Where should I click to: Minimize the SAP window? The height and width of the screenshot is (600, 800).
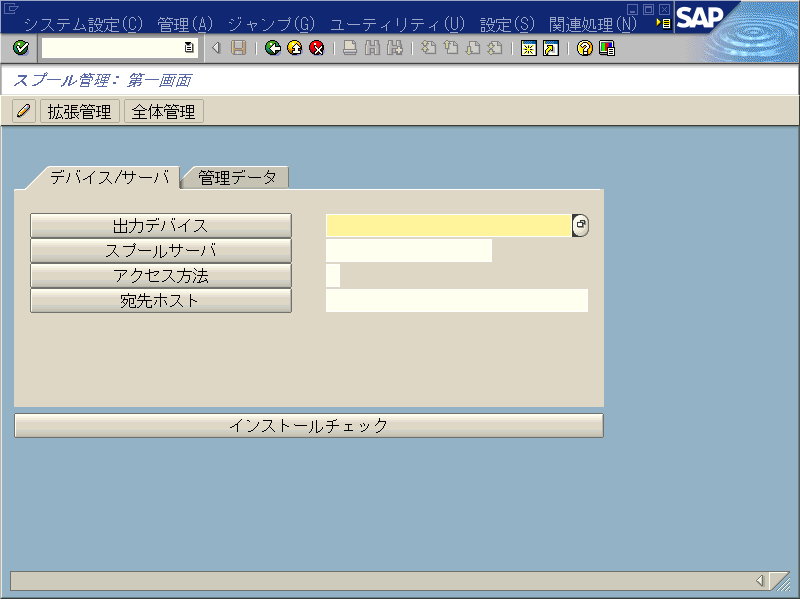(x=633, y=10)
